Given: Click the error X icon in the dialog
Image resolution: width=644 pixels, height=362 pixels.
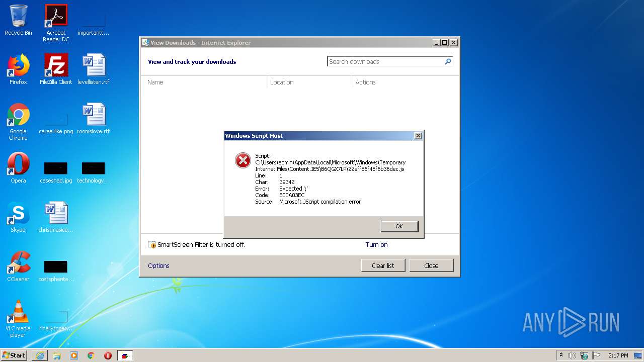Looking at the screenshot, I should click(243, 160).
